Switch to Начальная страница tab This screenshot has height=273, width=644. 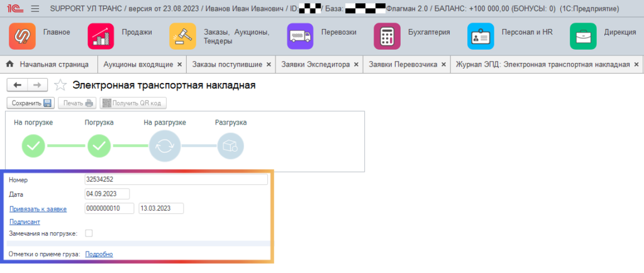(x=49, y=64)
